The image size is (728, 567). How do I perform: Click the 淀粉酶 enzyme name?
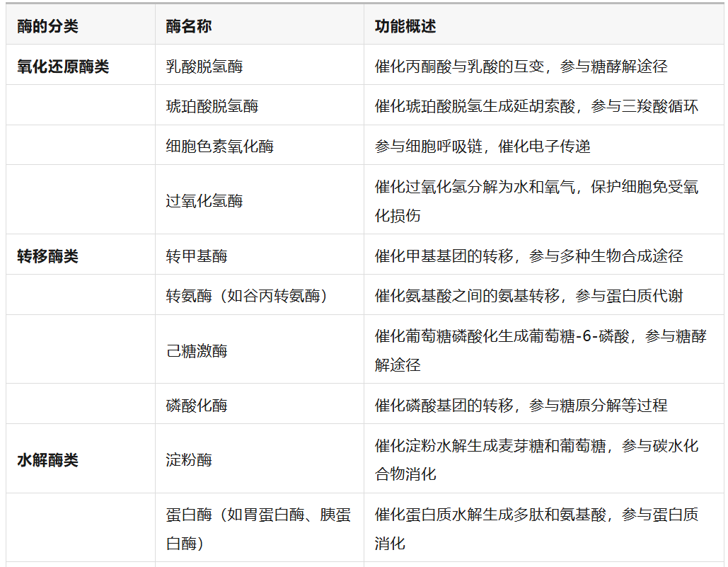[x=189, y=460]
